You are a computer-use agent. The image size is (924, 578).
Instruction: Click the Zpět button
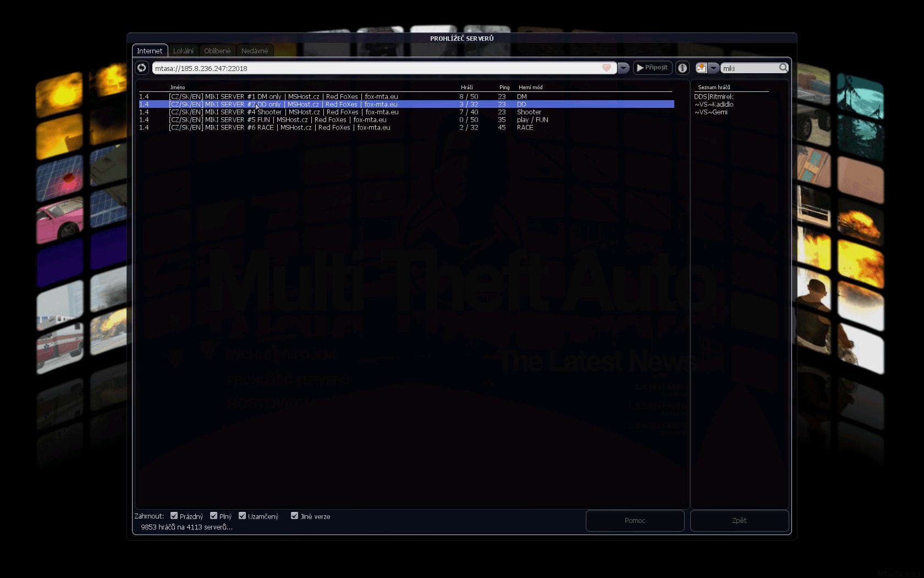(x=739, y=520)
